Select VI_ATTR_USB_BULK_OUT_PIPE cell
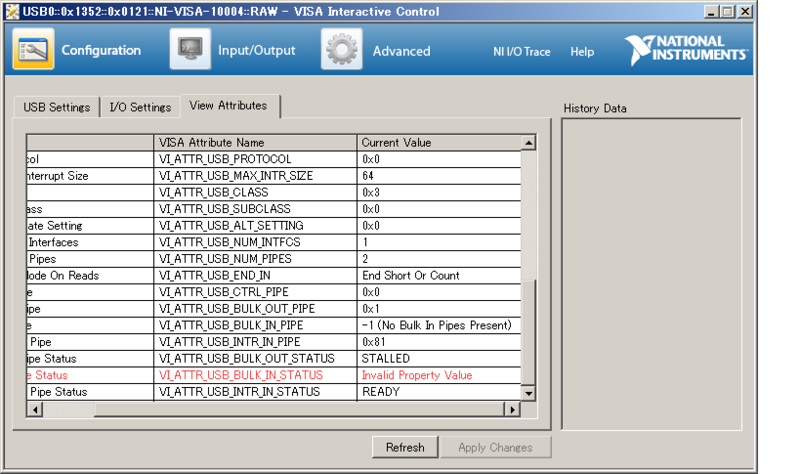800x474 pixels. (255, 309)
